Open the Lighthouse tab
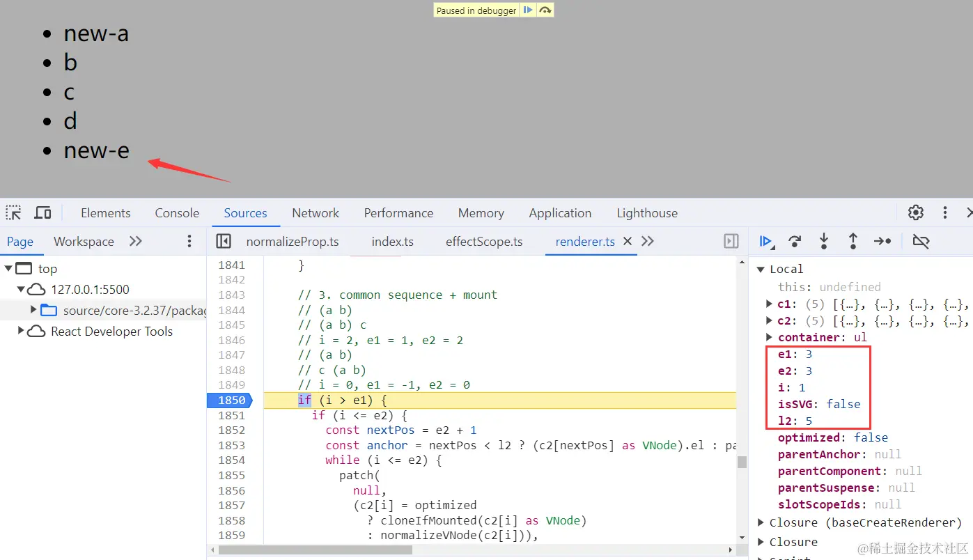The image size is (973, 560). tap(647, 213)
